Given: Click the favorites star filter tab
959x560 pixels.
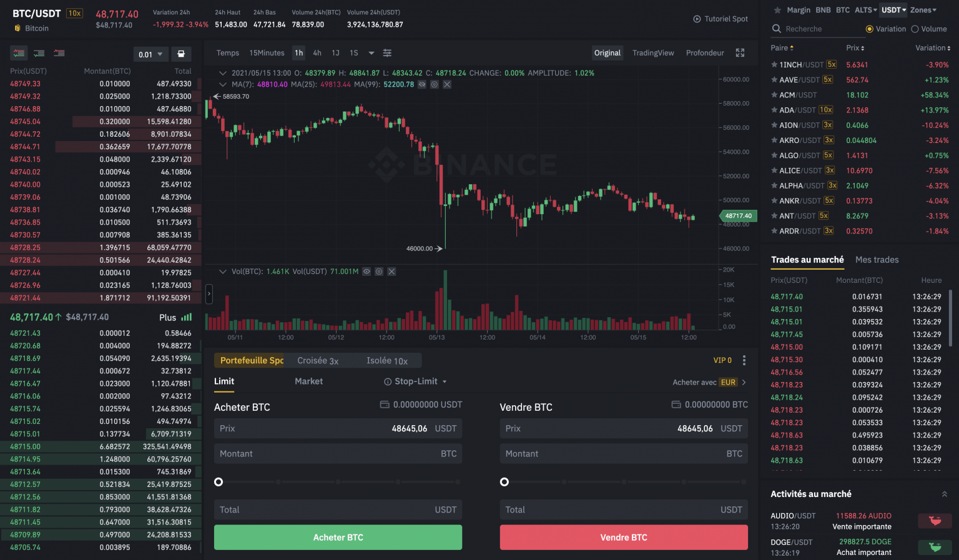Looking at the screenshot, I should tap(777, 10).
